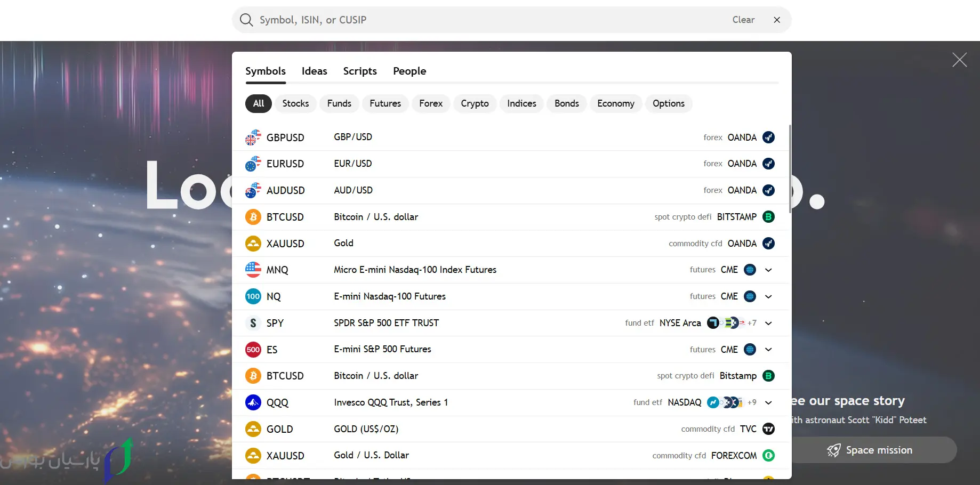This screenshot has width=980, height=485.
Task: Click the SPDR S&P 500 ETF TRUST text
Action: point(387,323)
